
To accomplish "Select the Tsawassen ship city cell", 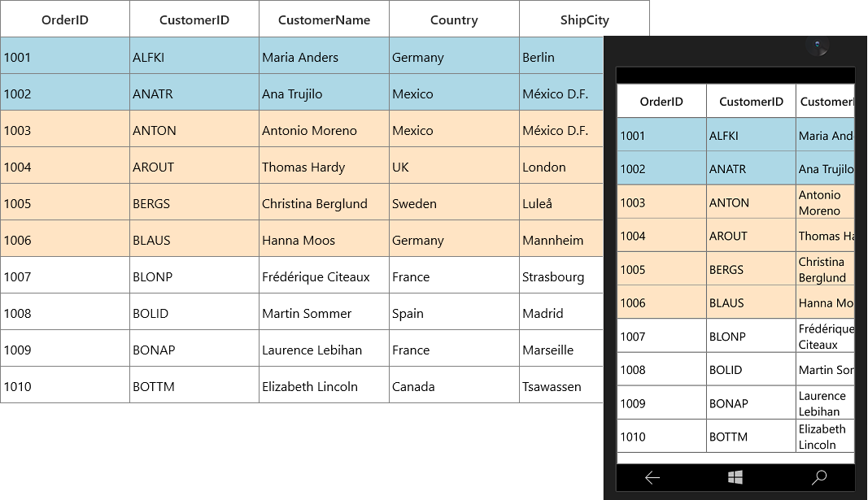I will point(561,385).
